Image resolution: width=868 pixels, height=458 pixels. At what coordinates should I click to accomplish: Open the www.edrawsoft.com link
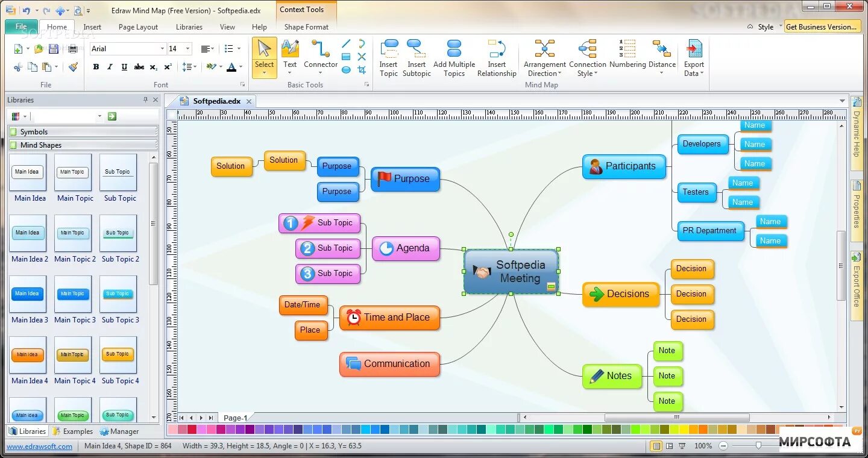(39, 447)
